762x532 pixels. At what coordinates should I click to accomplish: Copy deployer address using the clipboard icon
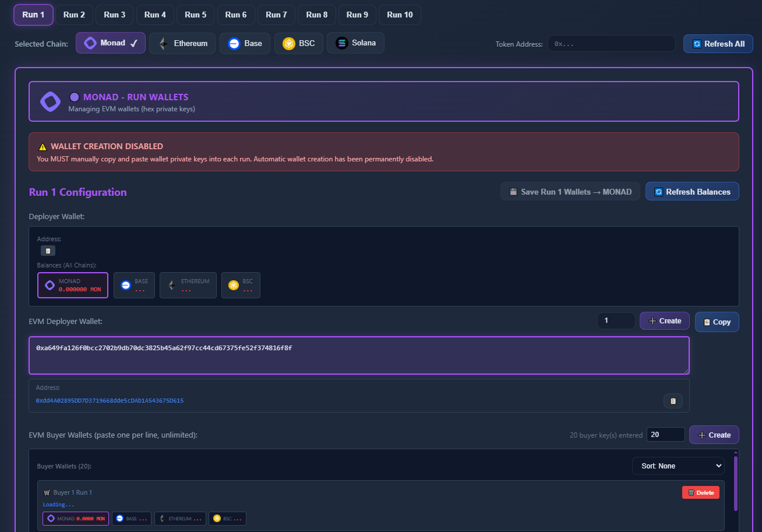[48, 250]
